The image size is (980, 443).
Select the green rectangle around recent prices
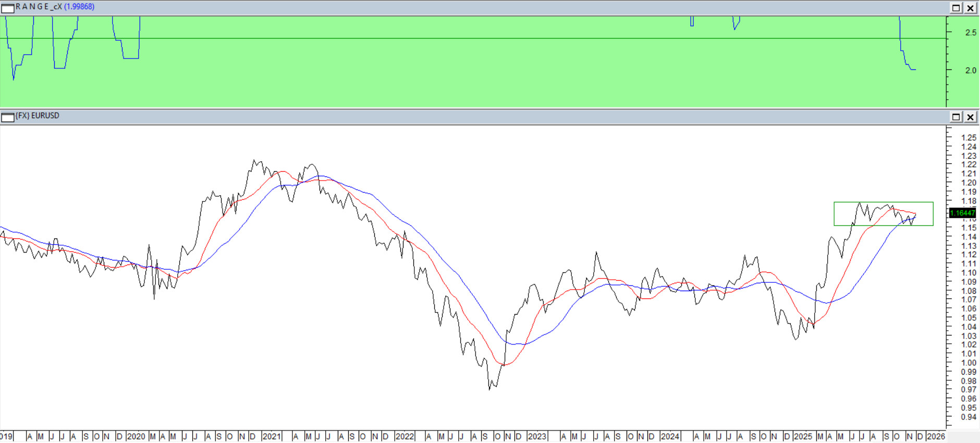point(883,202)
